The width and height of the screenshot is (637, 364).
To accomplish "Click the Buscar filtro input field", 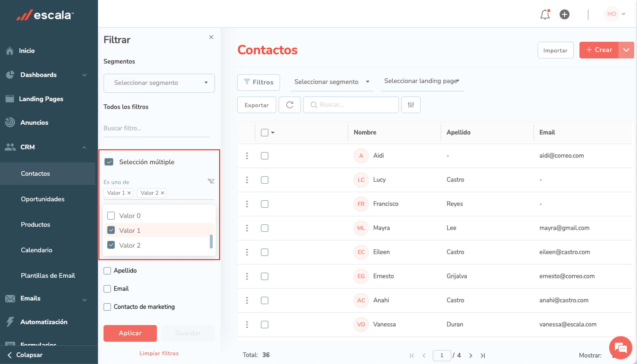I will [x=156, y=128].
